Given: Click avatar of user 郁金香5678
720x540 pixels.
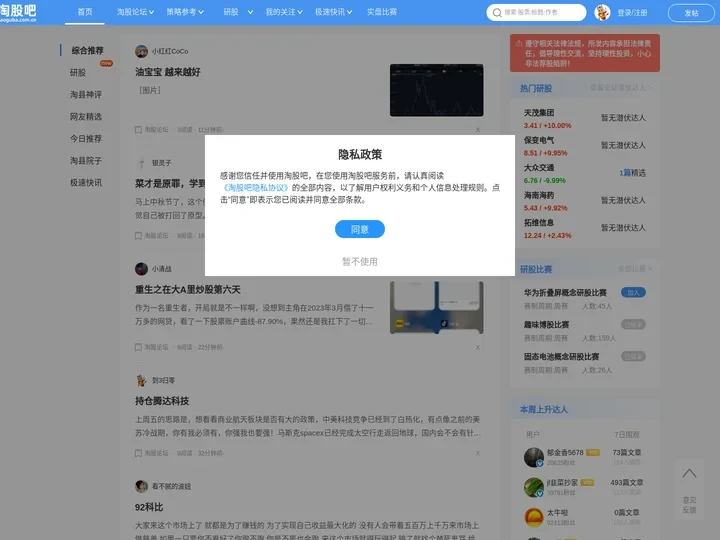Looking at the screenshot, I should tap(534, 457).
